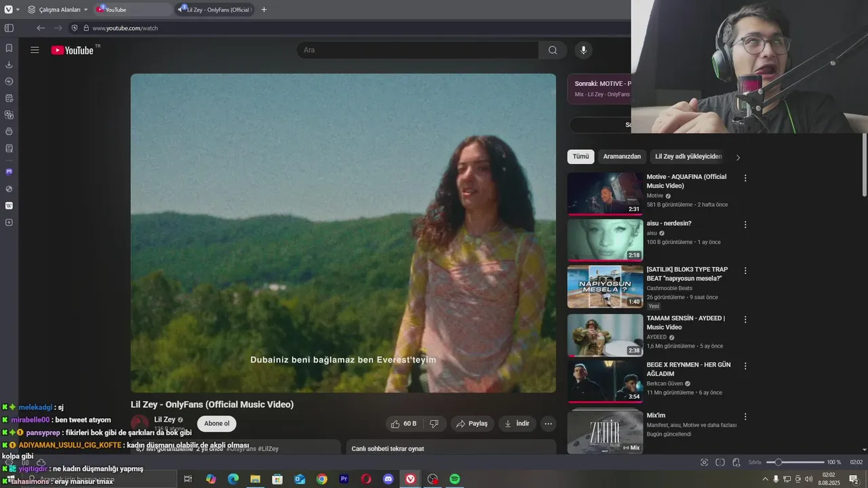Open the Bookmarks panel in sidebar
Viewport: 868px width, 488px height.
(9, 48)
